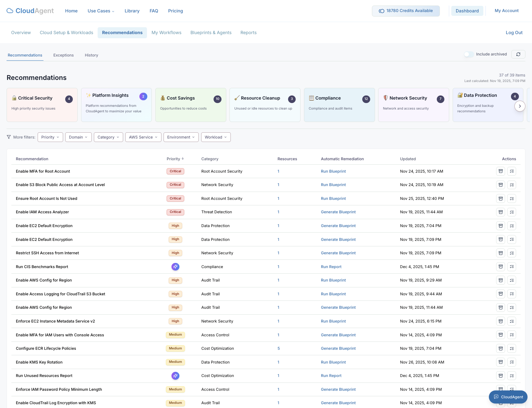Switch to the Exceptions tab

point(63,55)
